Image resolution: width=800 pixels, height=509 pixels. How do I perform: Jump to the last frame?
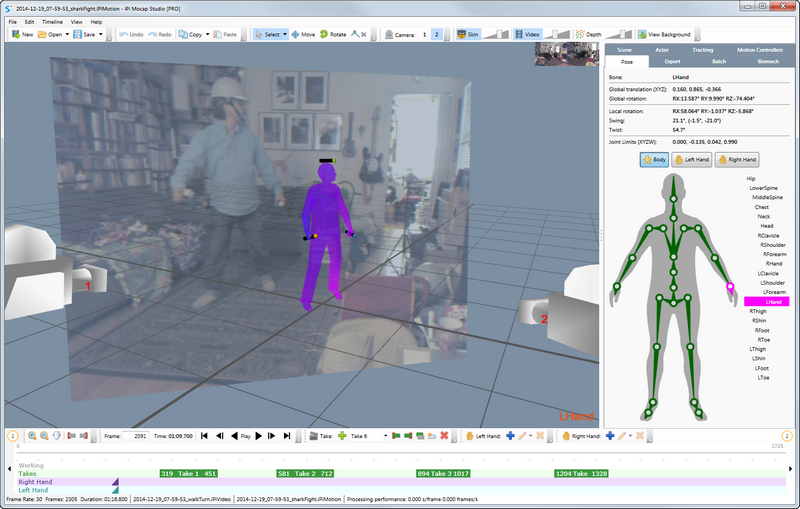(287, 436)
